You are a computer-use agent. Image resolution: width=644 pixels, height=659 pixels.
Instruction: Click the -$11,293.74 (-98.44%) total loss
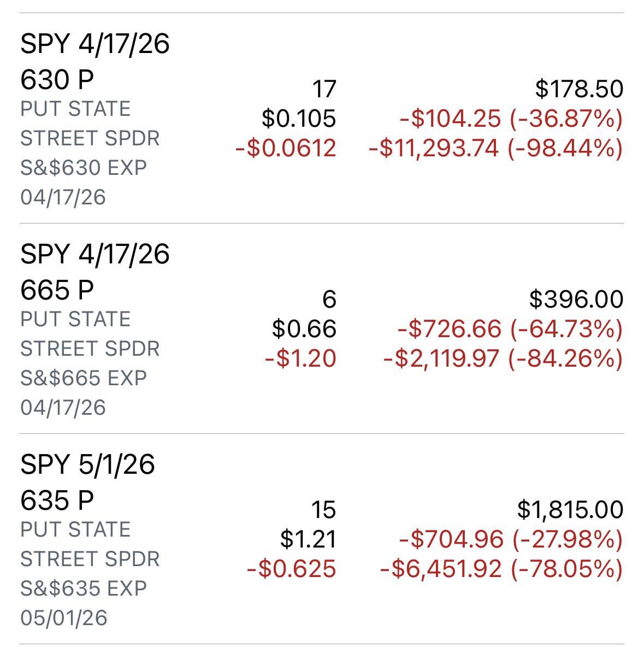(495, 148)
